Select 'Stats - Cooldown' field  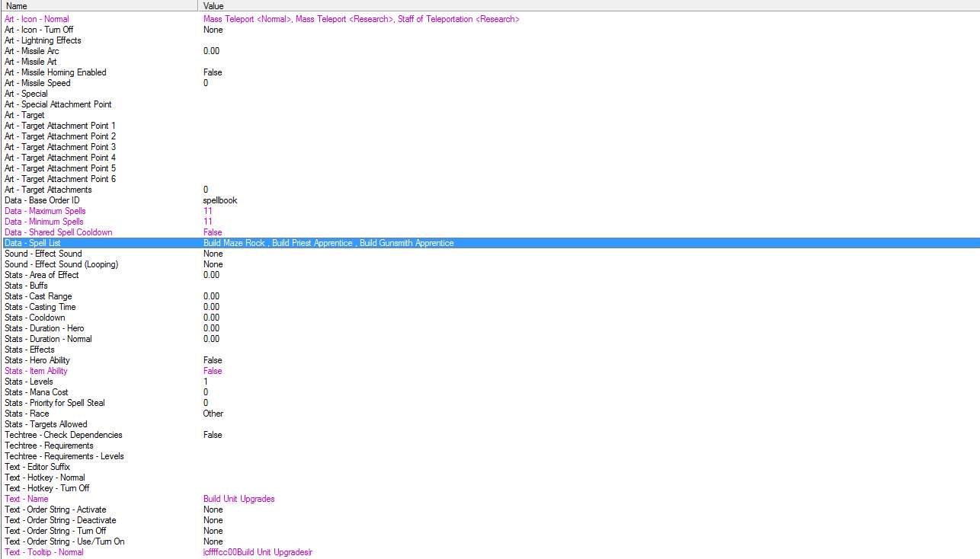click(490, 318)
